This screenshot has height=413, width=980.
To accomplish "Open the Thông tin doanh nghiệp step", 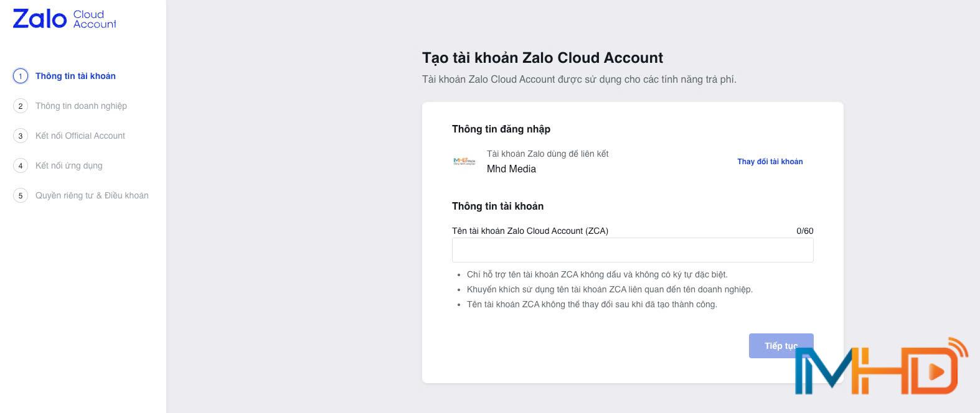I will tap(81, 106).
